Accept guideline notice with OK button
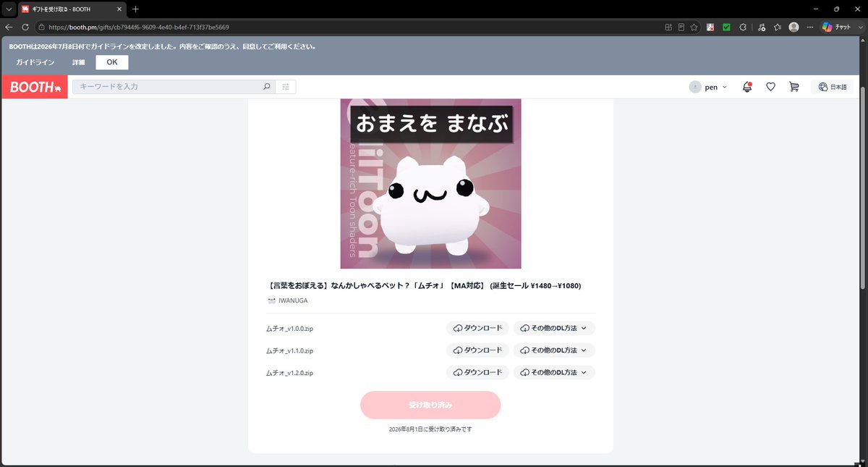The width and height of the screenshot is (868, 467). pos(112,62)
